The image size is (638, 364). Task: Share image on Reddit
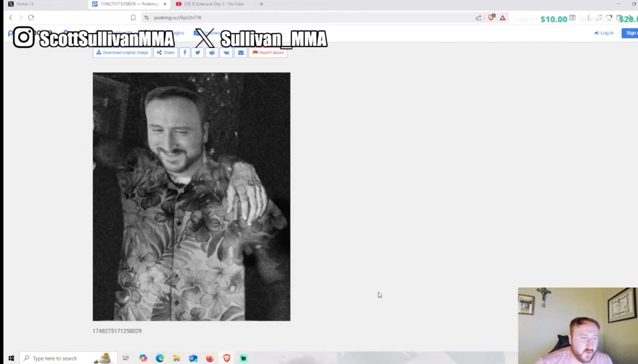click(x=212, y=53)
